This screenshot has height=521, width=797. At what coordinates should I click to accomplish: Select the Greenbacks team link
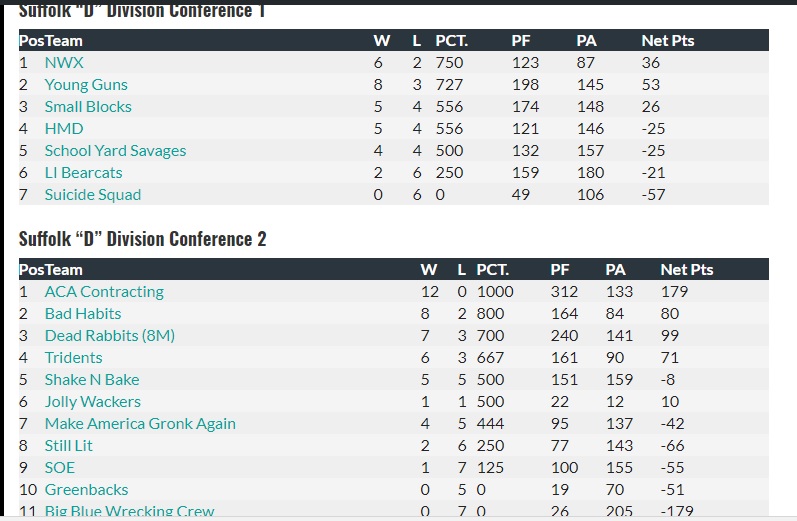click(x=86, y=490)
